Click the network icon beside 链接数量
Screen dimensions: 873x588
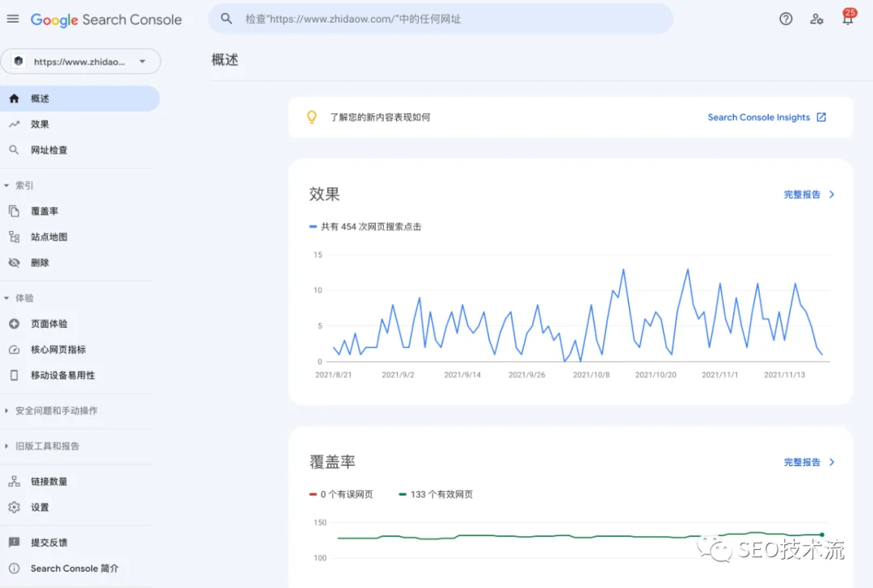coord(14,481)
